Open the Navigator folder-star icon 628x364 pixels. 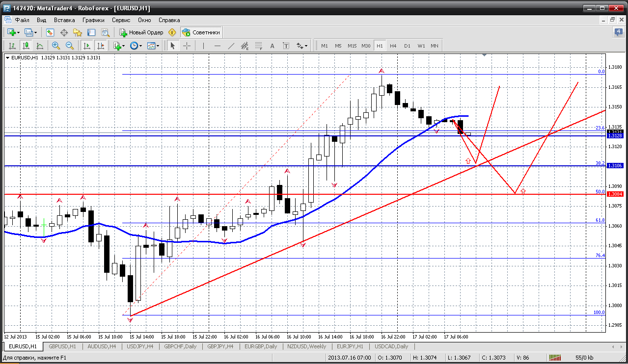click(x=78, y=32)
